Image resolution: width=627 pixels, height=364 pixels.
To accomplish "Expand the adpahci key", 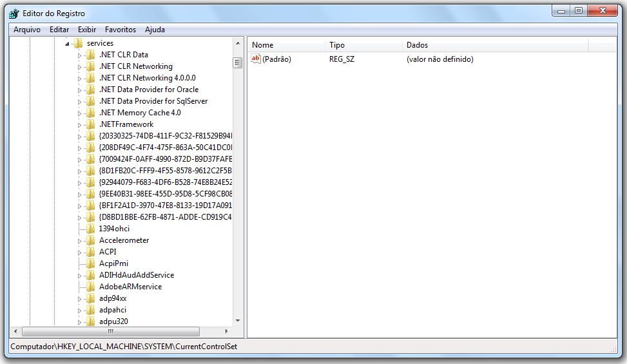I will click(x=80, y=311).
